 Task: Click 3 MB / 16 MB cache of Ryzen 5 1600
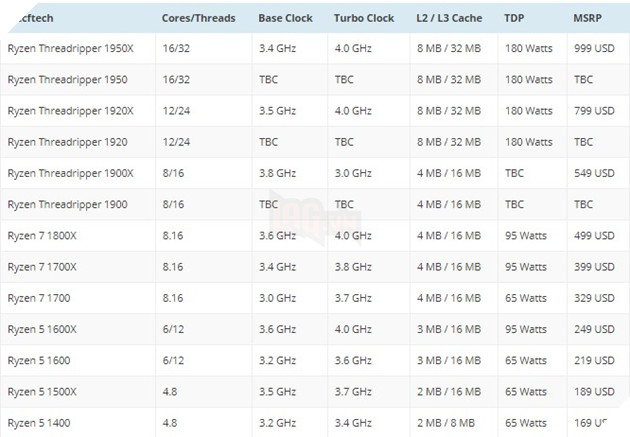tap(449, 361)
